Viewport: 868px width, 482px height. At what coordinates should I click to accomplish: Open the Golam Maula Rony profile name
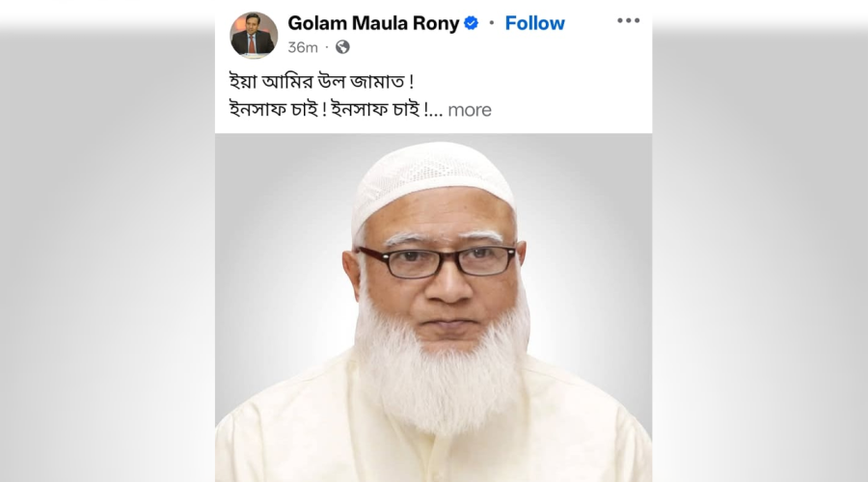tap(373, 23)
